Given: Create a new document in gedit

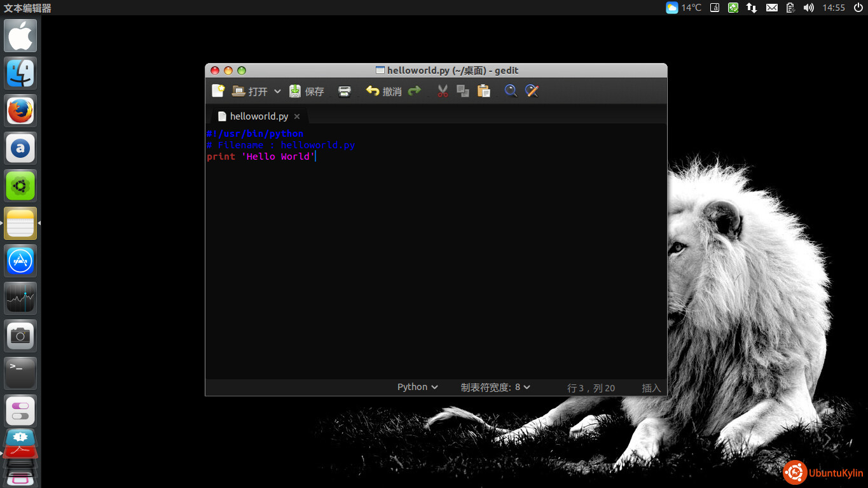Looking at the screenshot, I should click(218, 91).
